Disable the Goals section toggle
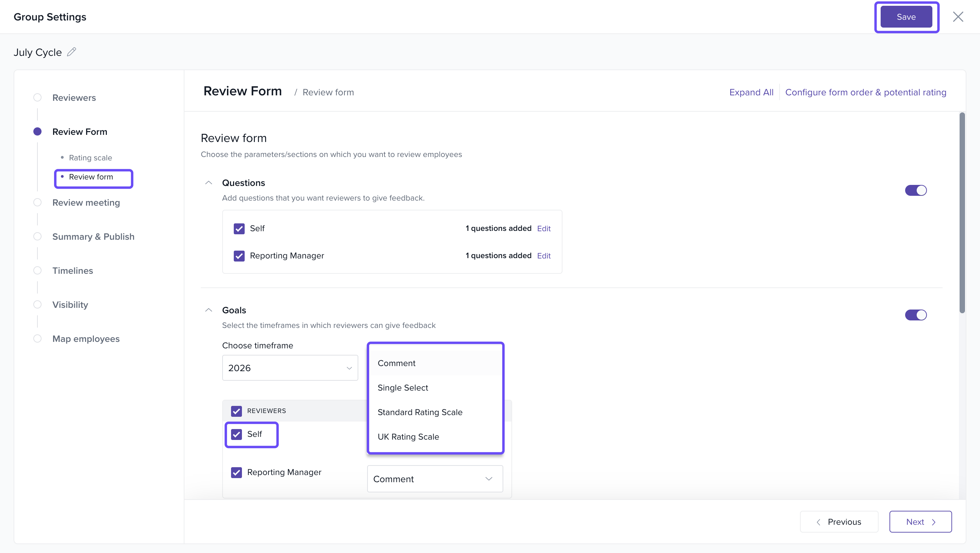 915,315
